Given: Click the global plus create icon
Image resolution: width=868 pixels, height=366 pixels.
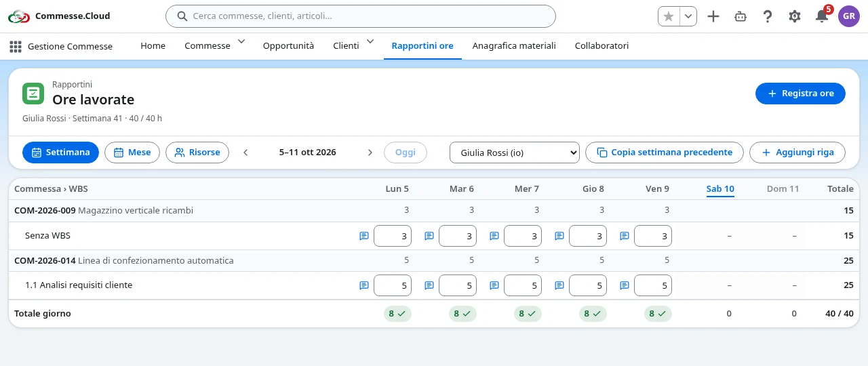Looking at the screenshot, I should 713,16.
